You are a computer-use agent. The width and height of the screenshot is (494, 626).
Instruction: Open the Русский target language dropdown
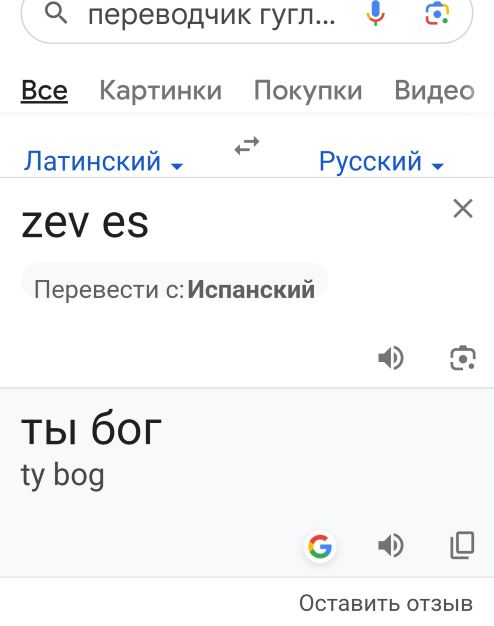pos(381,161)
